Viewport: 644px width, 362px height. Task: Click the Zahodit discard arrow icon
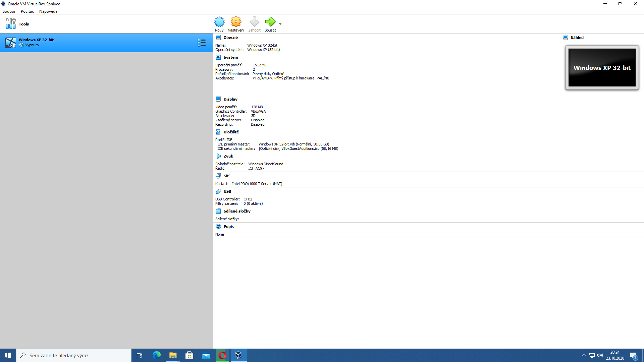254,22
